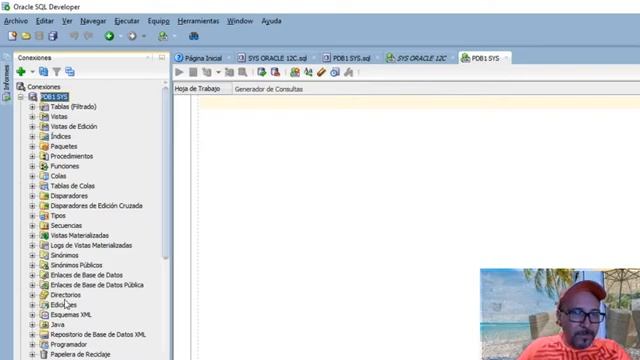
Task: Select the Paquetes tree item
Action: click(64, 147)
